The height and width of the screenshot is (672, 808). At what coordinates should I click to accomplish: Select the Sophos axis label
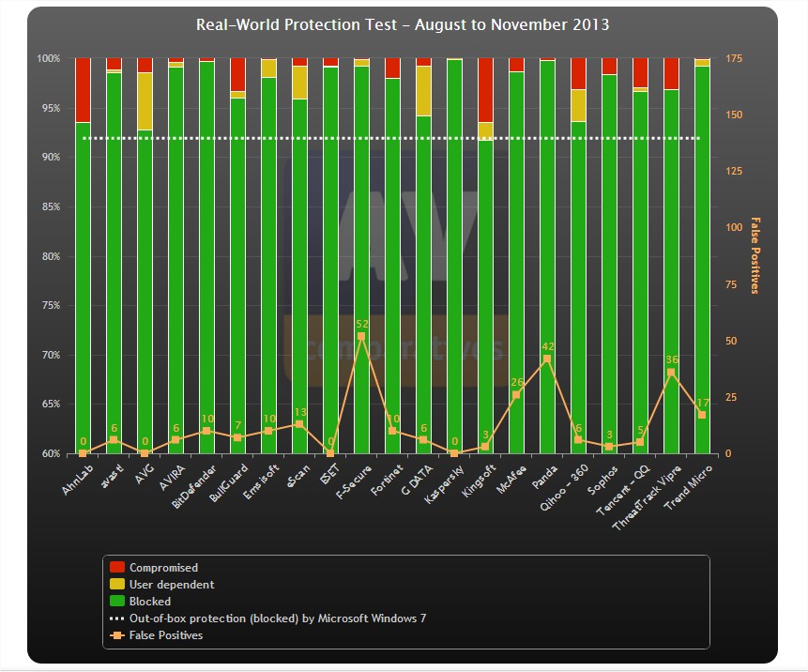[603, 480]
